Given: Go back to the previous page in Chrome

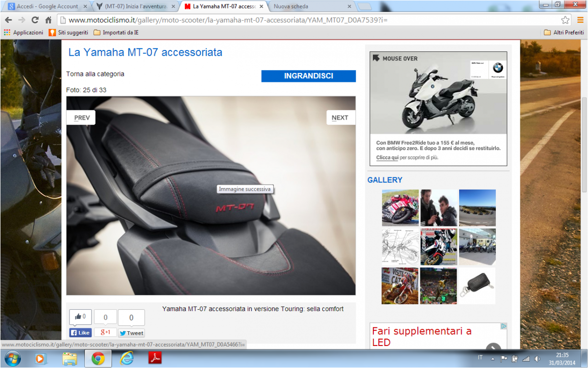Looking at the screenshot, I should [x=8, y=20].
